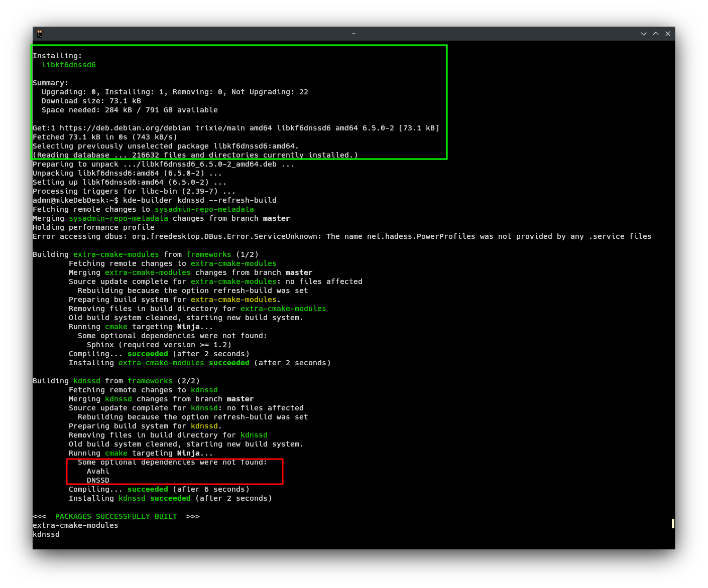Click 'Compiling... succeeded (after 2 seconds)' line
Image resolution: width=708 pixels, height=588 pixels.
[159, 354]
